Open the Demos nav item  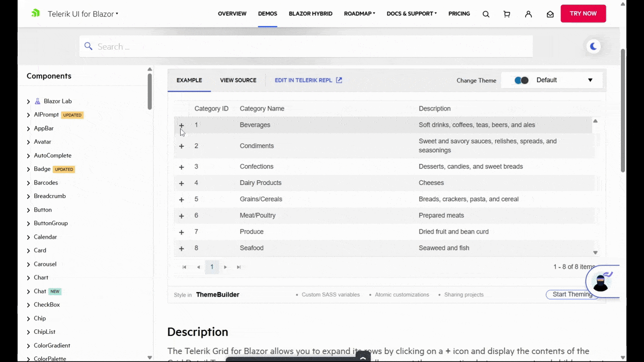pyautogui.click(x=268, y=14)
